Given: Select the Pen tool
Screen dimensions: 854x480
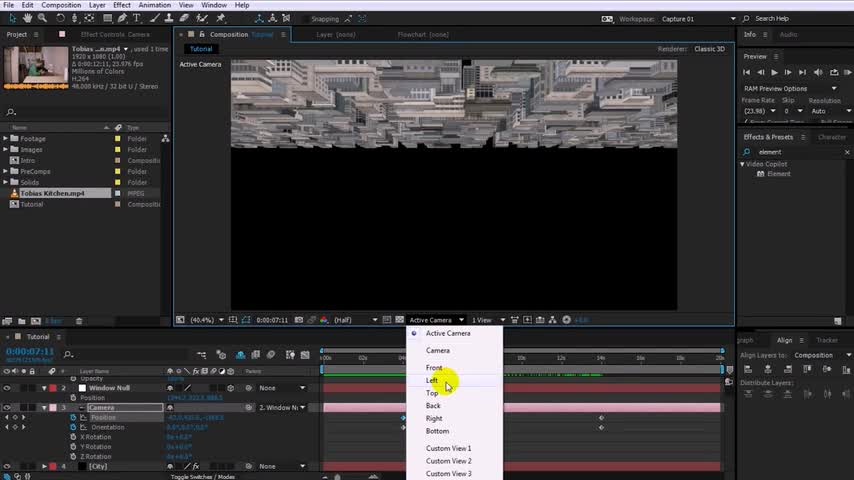Looking at the screenshot, I should click(122, 19).
